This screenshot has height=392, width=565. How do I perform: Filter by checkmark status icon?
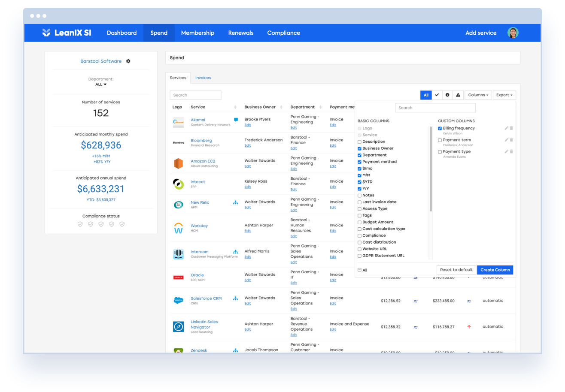click(437, 95)
